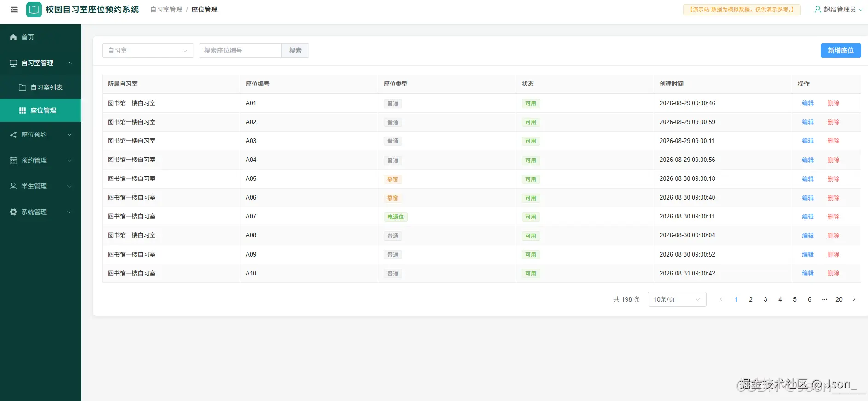Click the 新增座位 button
The width and height of the screenshot is (868, 401).
tap(841, 51)
